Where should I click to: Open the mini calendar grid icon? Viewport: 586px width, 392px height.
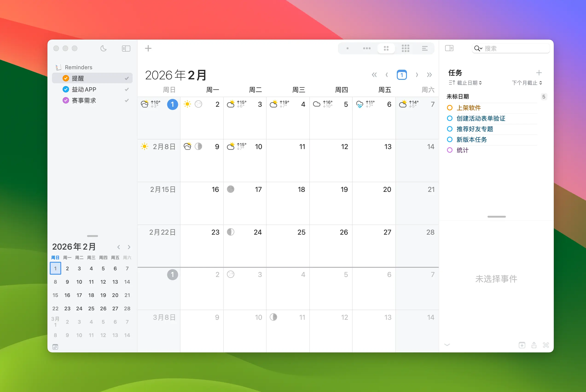click(55, 347)
